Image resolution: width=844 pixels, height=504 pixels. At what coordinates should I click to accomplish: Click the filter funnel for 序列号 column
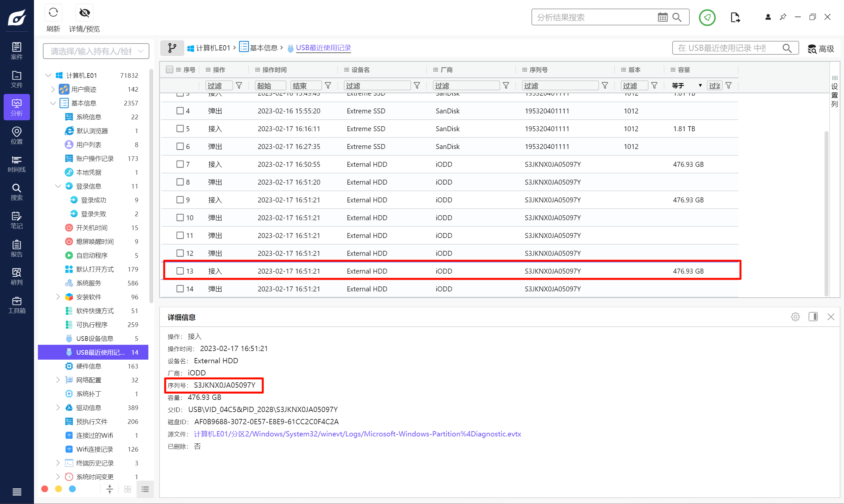tap(605, 86)
